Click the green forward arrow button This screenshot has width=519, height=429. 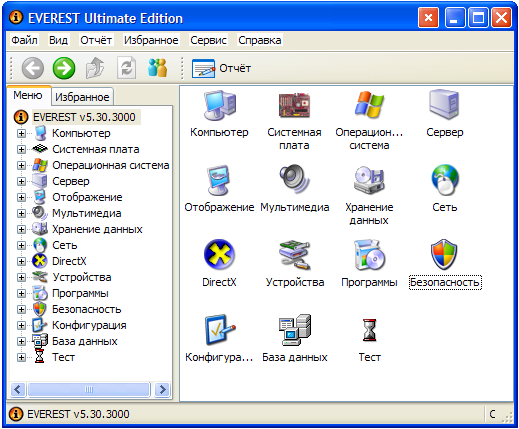point(64,68)
